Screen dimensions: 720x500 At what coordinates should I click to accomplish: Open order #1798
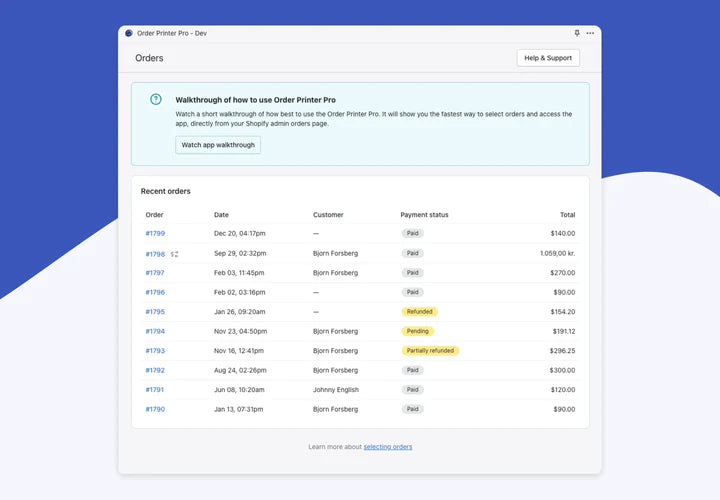click(x=155, y=254)
